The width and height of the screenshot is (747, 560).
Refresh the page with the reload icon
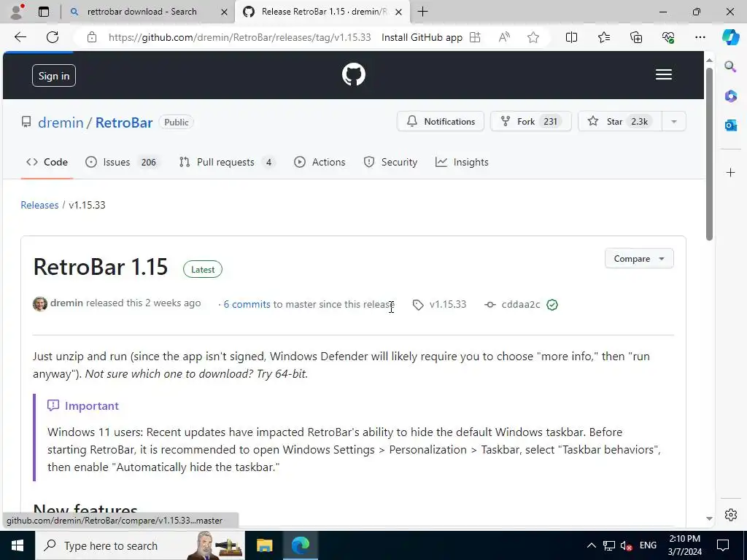[x=53, y=37]
